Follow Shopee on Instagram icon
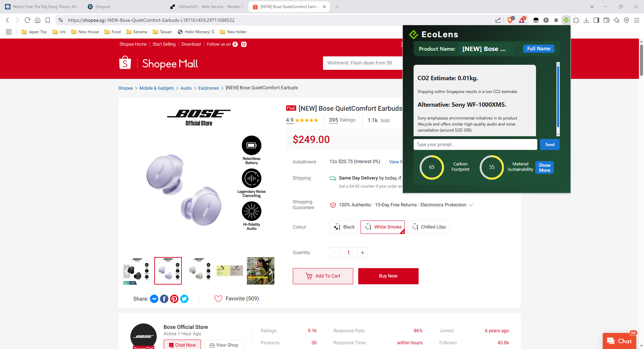 (x=244, y=44)
